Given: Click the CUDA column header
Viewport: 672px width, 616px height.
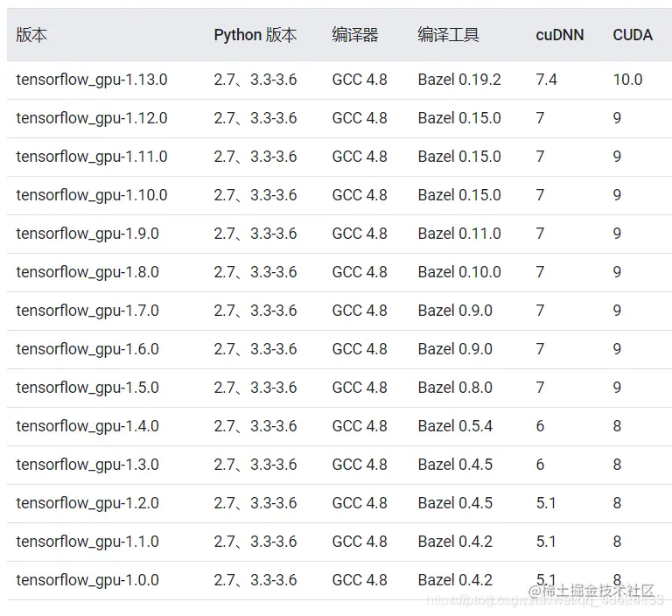Looking at the screenshot, I should point(633,35).
